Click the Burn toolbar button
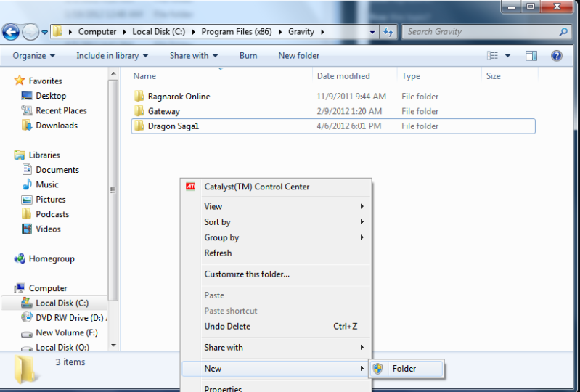Viewport: 580px width, 392px height. coord(248,56)
